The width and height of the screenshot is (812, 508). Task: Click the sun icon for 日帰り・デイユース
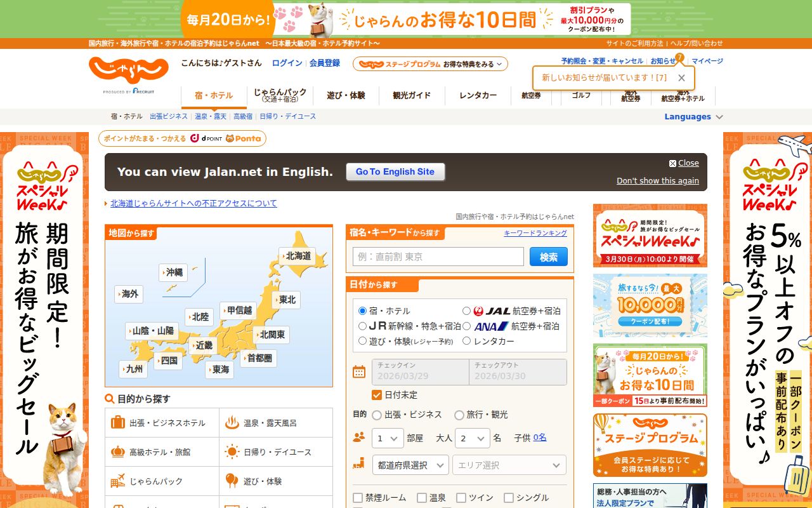pyautogui.click(x=232, y=451)
